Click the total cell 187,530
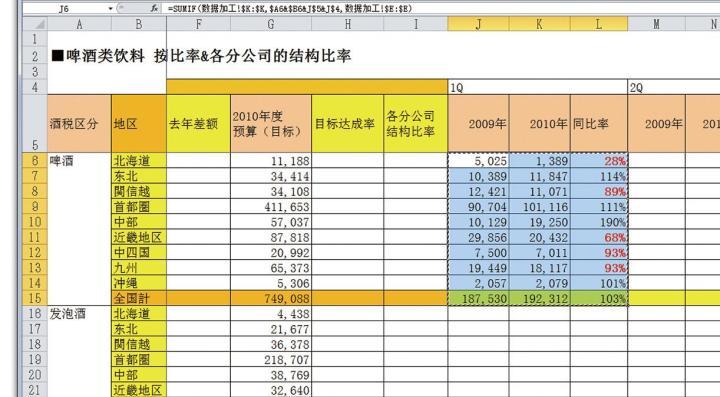720x397 pixels. pos(478,298)
